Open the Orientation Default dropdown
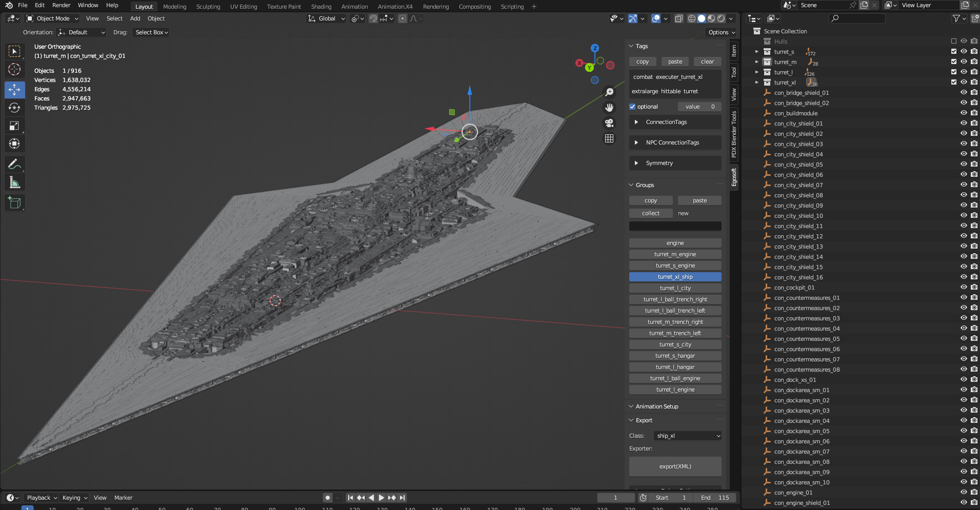Image resolution: width=980 pixels, height=510 pixels. pos(82,32)
